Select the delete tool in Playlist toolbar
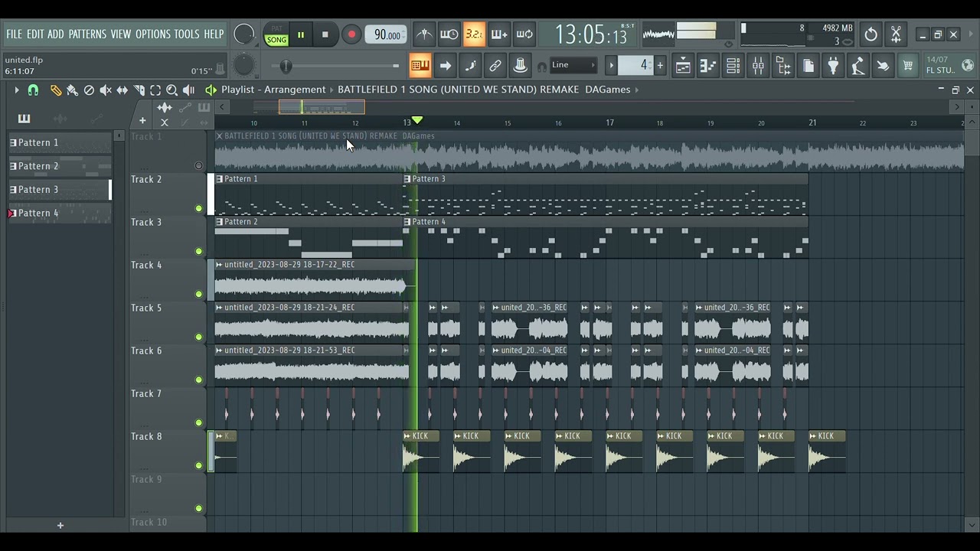Screen dimensions: 980x551 [x=89, y=90]
